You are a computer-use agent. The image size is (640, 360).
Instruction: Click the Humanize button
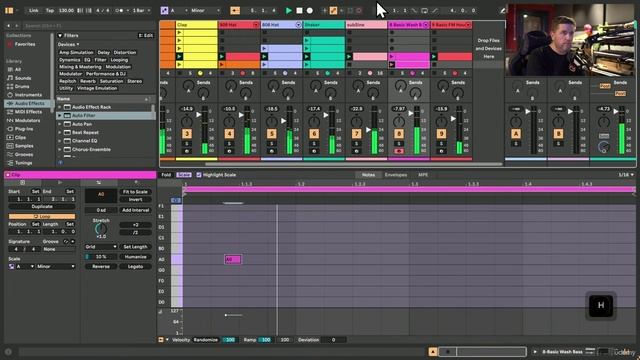[x=135, y=257]
